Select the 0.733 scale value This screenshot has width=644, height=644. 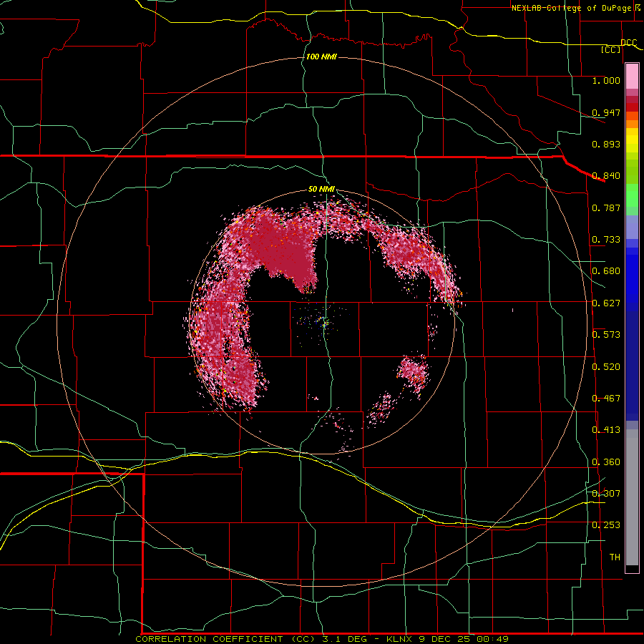(x=606, y=240)
